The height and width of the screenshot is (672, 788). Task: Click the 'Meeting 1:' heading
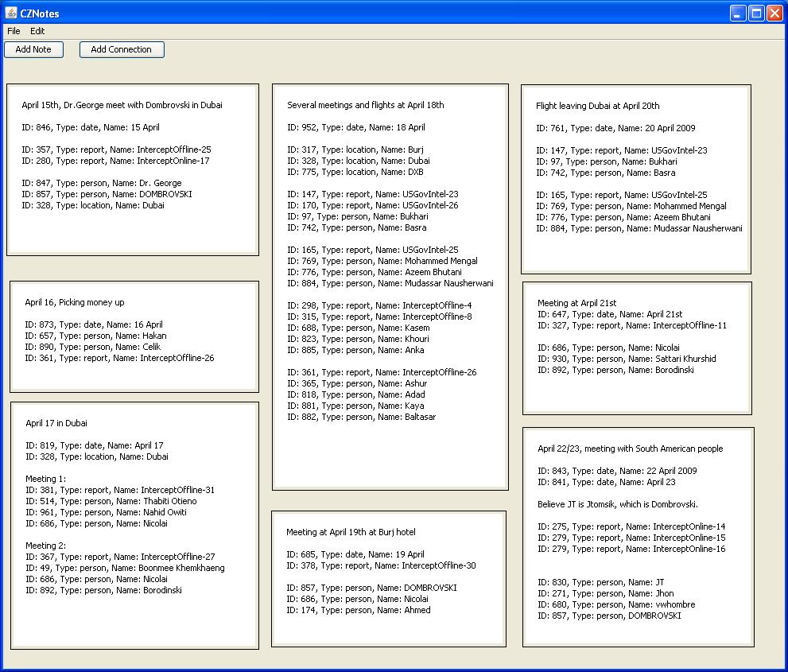click(46, 479)
